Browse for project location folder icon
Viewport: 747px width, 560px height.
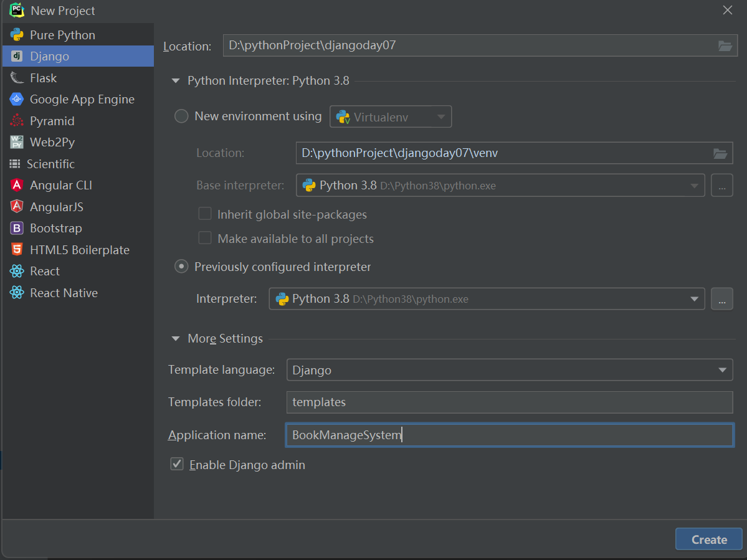tap(724, 45)
